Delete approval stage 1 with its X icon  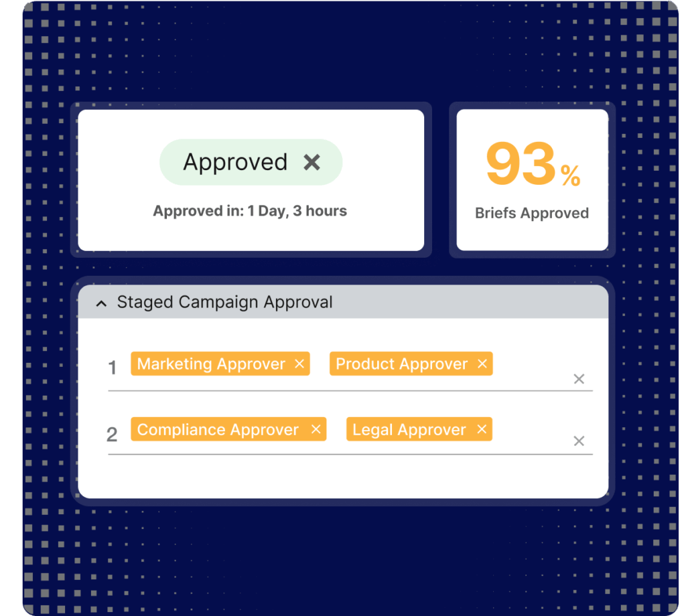pos(579,378)
